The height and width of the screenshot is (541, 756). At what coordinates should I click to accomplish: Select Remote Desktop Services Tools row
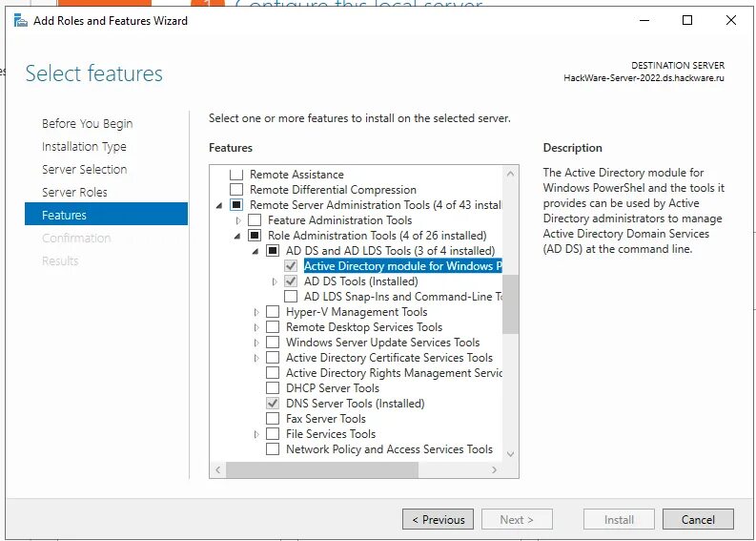364,326
